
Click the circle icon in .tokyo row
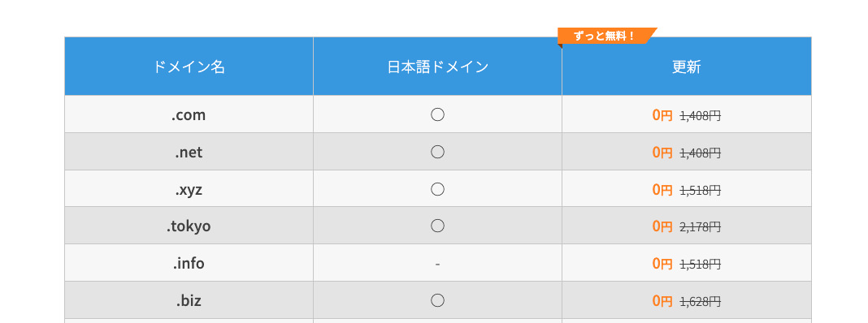point(437,226)
